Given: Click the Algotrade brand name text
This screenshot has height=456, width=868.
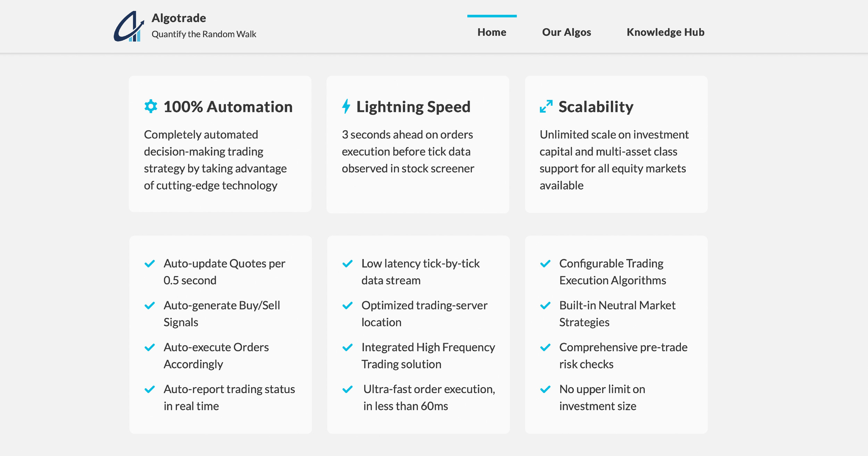Looking at the screenshot, I should [178, 18].
